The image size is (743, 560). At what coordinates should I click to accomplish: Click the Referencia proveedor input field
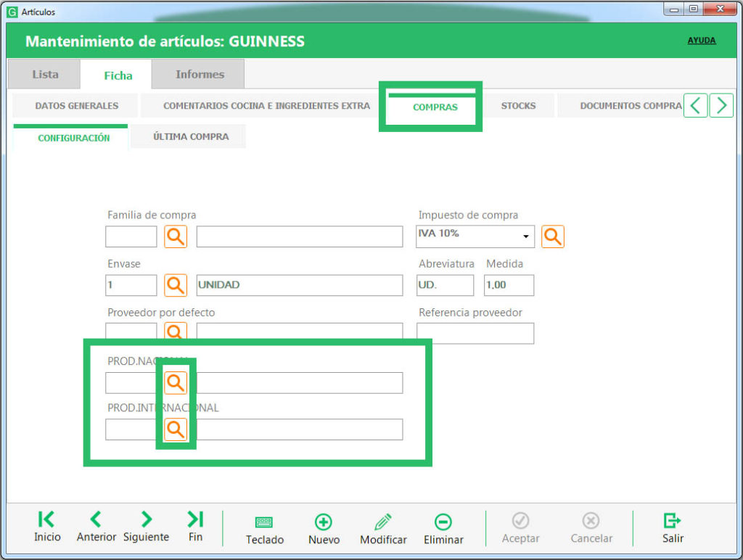(x=475, y=333)
